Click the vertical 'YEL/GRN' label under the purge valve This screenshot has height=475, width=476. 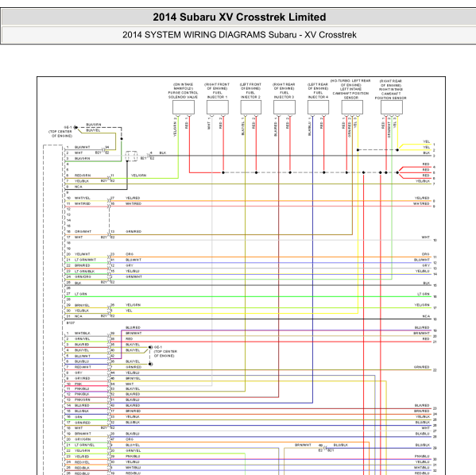175,129
